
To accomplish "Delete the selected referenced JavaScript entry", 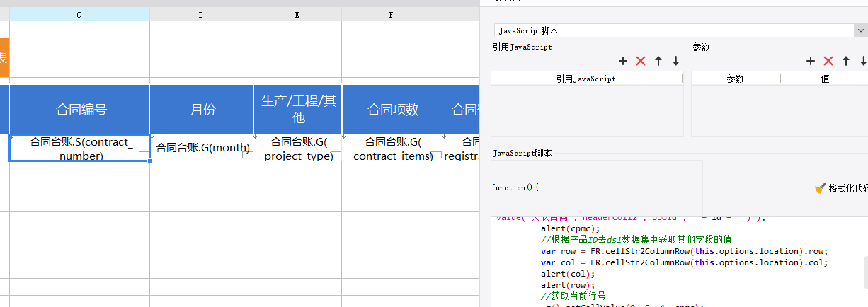I will pos(641,62).
